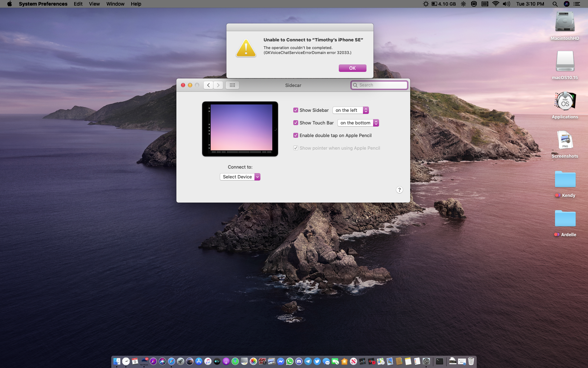588x368 pixels.
Task: Open FaceTime from the Dock
Action: point(335,361)
